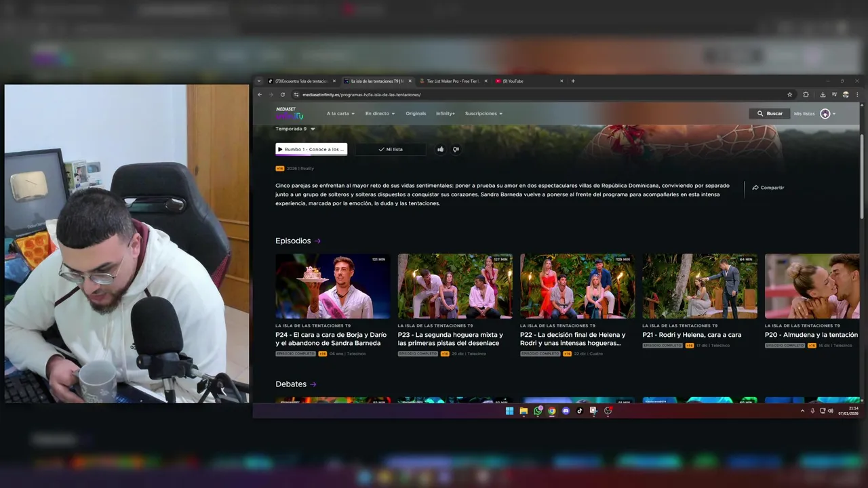Viewport: 868px width, 488px height.
Task: Open the Windows Start menu
Action: click(509, 411)
